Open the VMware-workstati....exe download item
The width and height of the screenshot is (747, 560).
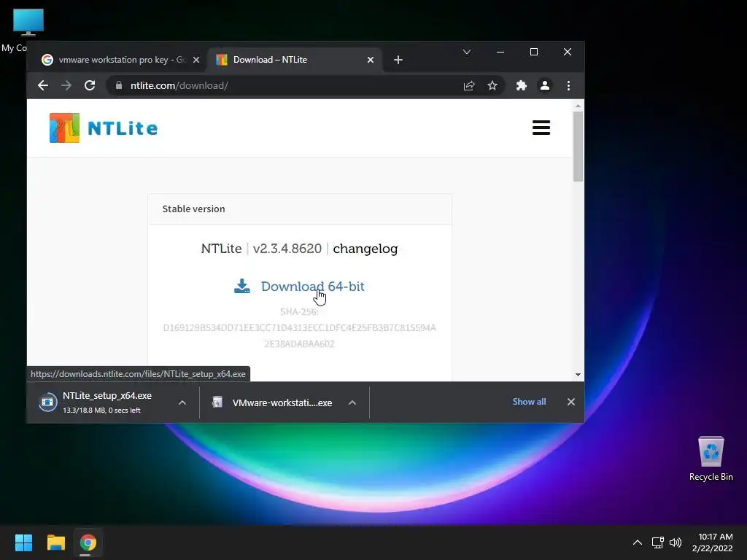click(282, 402)
